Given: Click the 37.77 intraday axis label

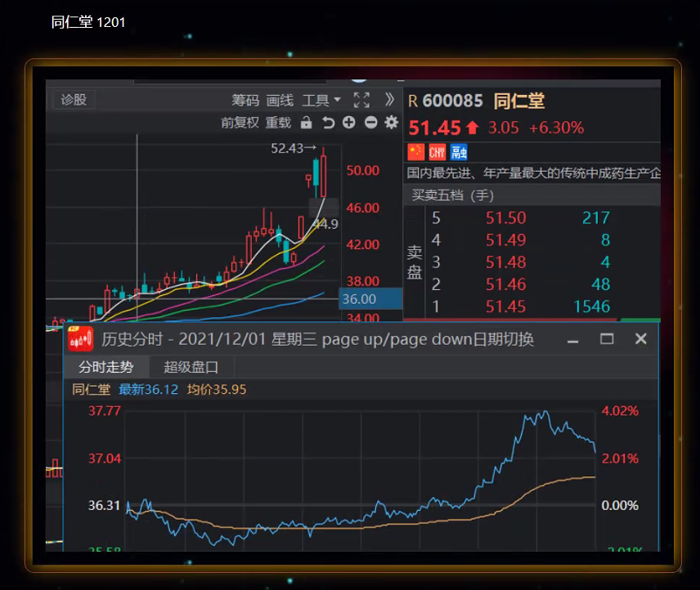Looking at the screenshot, I should [x=105, y=411].
